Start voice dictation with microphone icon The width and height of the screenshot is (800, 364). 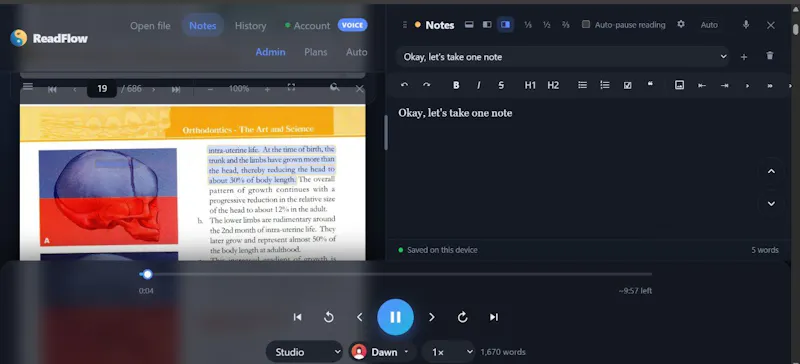pyautogui.click(x=746, y=25)
